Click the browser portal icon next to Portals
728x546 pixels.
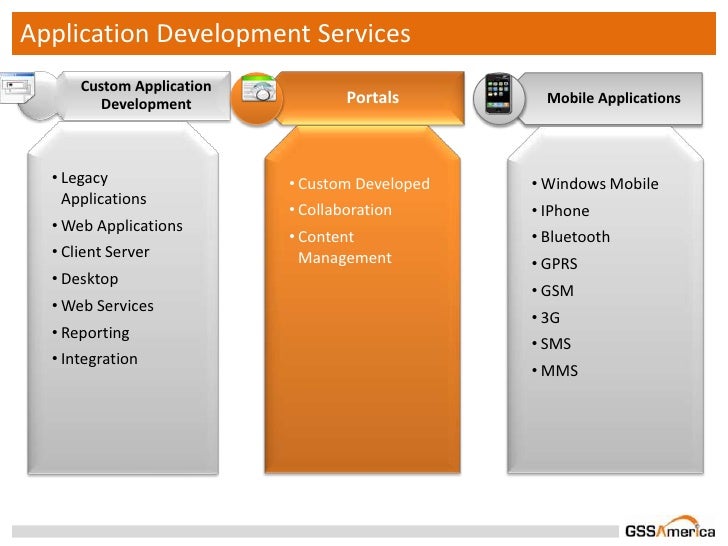[259, 88]
